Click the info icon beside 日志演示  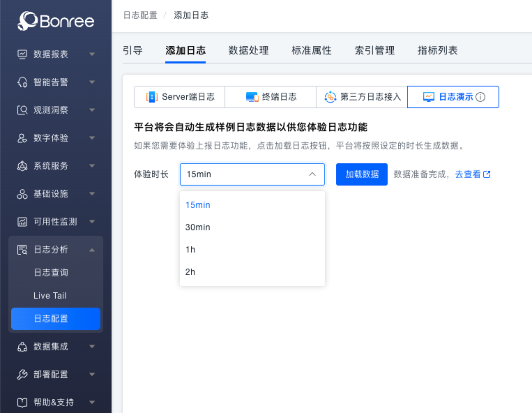[480, 98]
